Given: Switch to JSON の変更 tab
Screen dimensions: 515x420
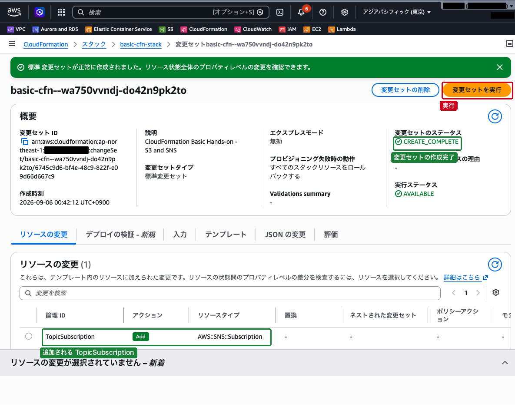Looking at the screenshot, I should tap(286, 235).
